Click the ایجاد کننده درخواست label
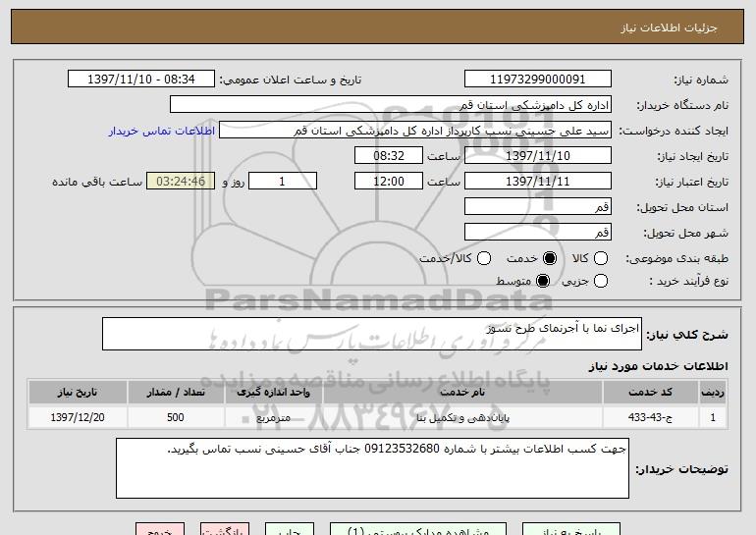756x535 pixels. point(674,132)
